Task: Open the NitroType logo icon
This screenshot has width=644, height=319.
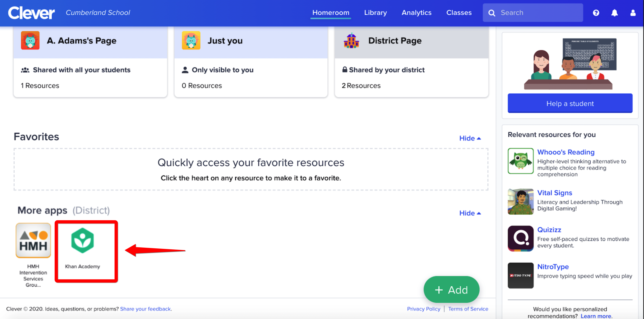Action: pyautogui.click(x=521, y=275)
